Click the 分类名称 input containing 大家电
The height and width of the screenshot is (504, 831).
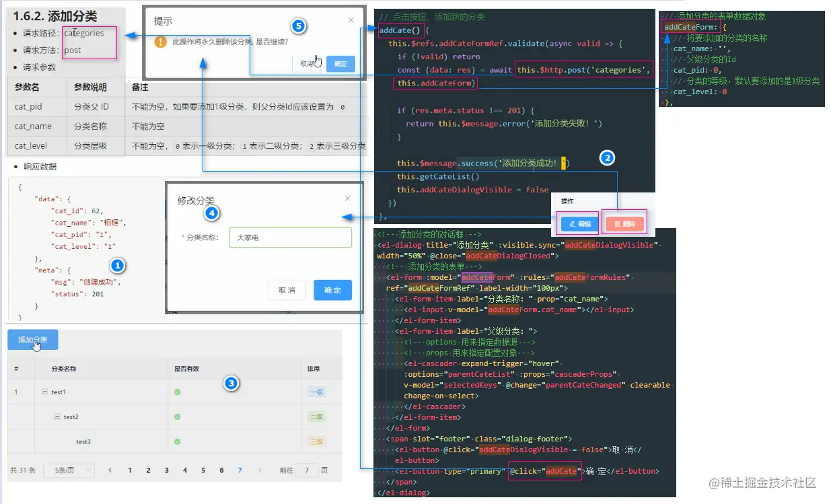tap(290, 238)
